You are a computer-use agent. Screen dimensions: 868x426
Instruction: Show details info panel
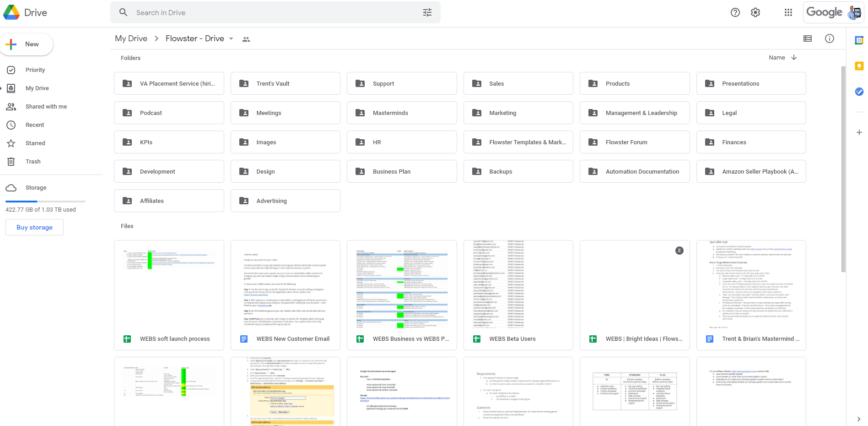pos(830,38)
